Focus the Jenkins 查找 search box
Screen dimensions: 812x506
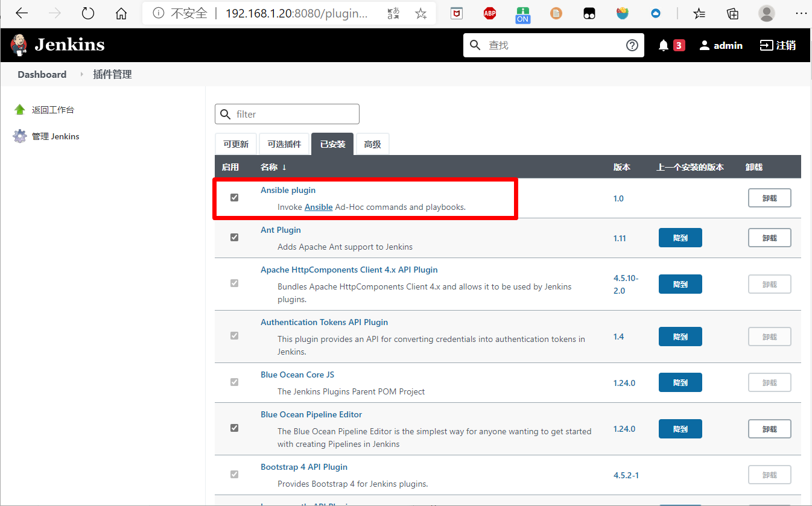554,45
